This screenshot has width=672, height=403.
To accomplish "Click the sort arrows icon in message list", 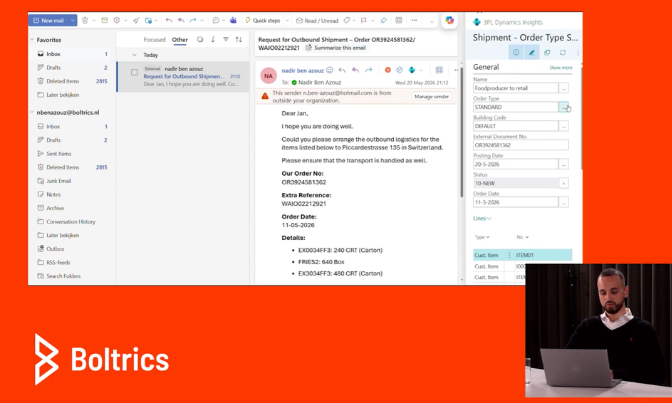I will (x=239, y=39).
